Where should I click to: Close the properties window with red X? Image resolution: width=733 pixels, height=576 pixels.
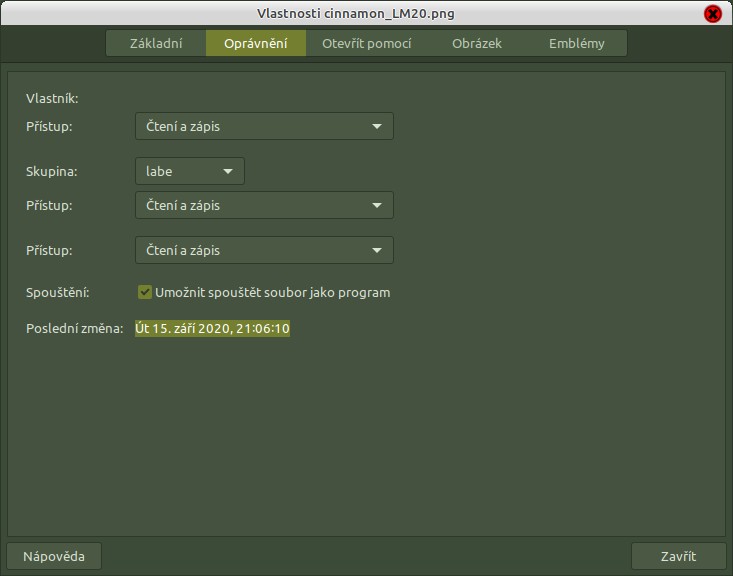pos(712,14)
